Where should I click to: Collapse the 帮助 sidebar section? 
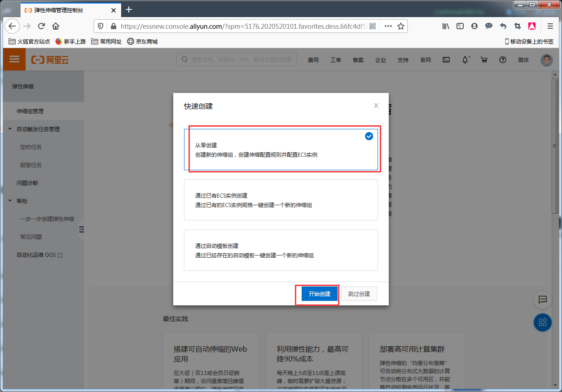[10, 201]
